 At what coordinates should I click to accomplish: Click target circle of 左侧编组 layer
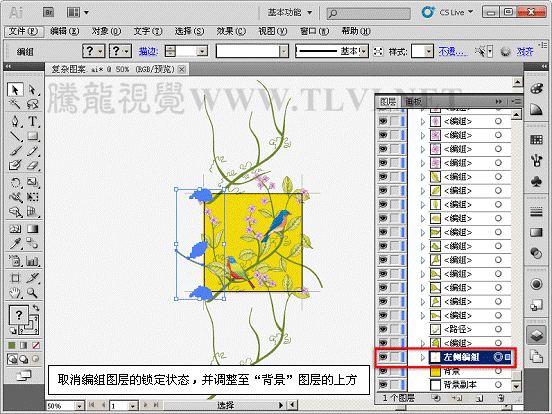[498, 357]
